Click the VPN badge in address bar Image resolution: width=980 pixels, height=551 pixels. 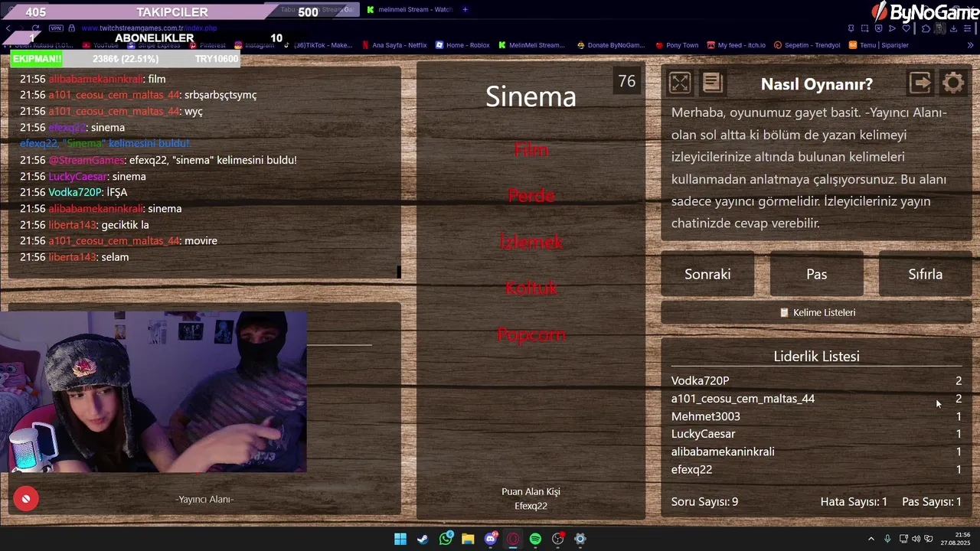coord(56,28)
